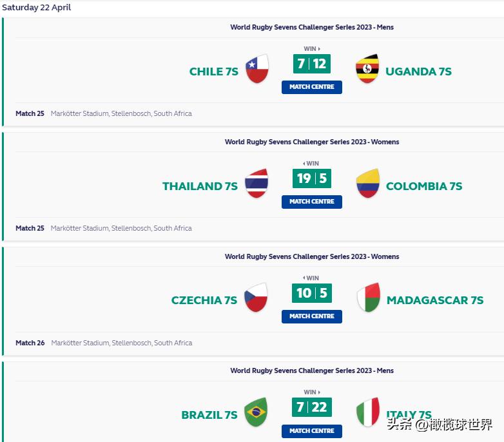Click the Colombia flag icon
Screen dimensions: 504x442
point(368,184)
